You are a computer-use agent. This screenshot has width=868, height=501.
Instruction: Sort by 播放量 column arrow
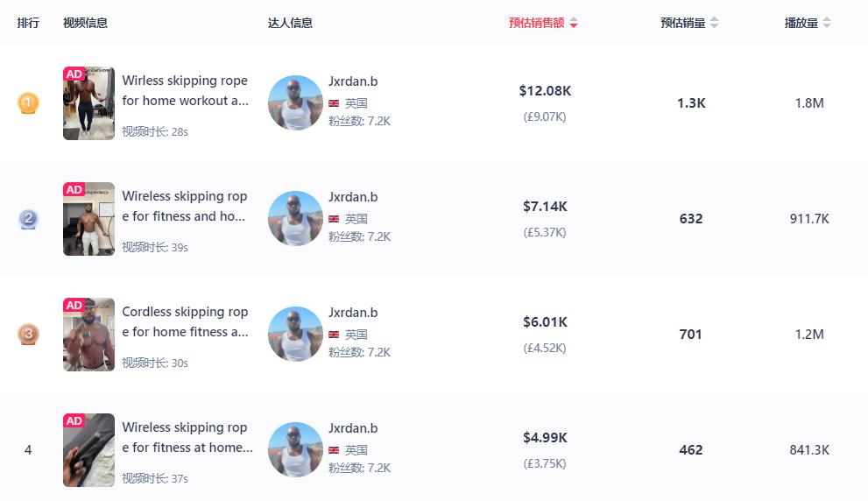tap(827, 24)
